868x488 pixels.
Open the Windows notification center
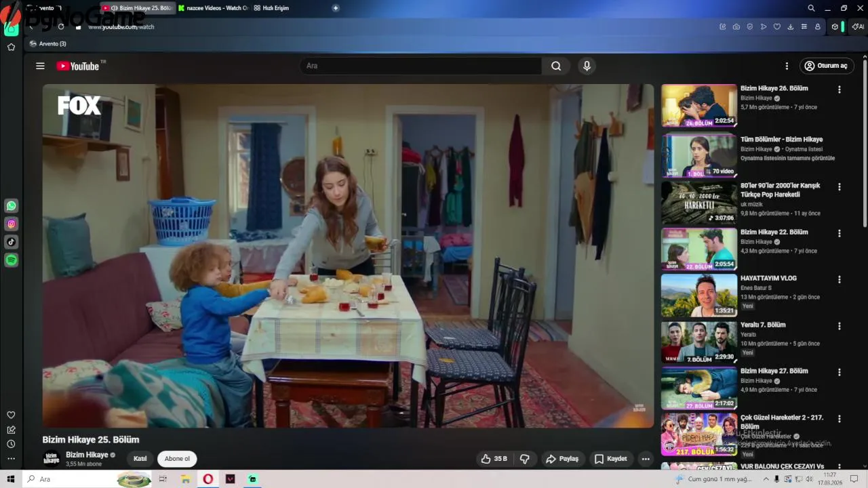(854, 479)
